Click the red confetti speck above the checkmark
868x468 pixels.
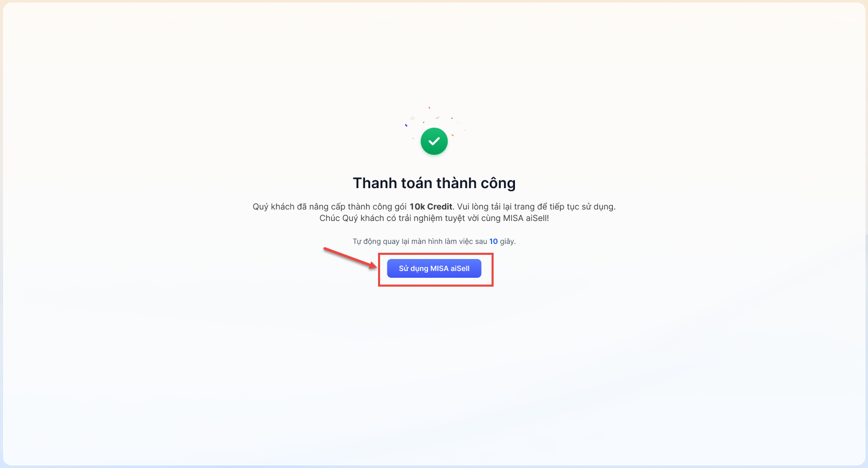pos(429,108)
